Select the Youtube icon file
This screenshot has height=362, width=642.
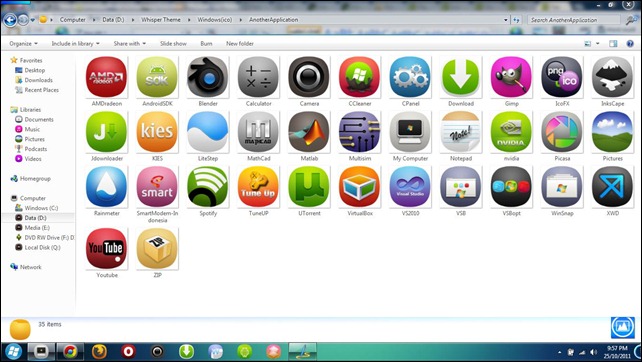pyautogui.click(x=106, y=249)
